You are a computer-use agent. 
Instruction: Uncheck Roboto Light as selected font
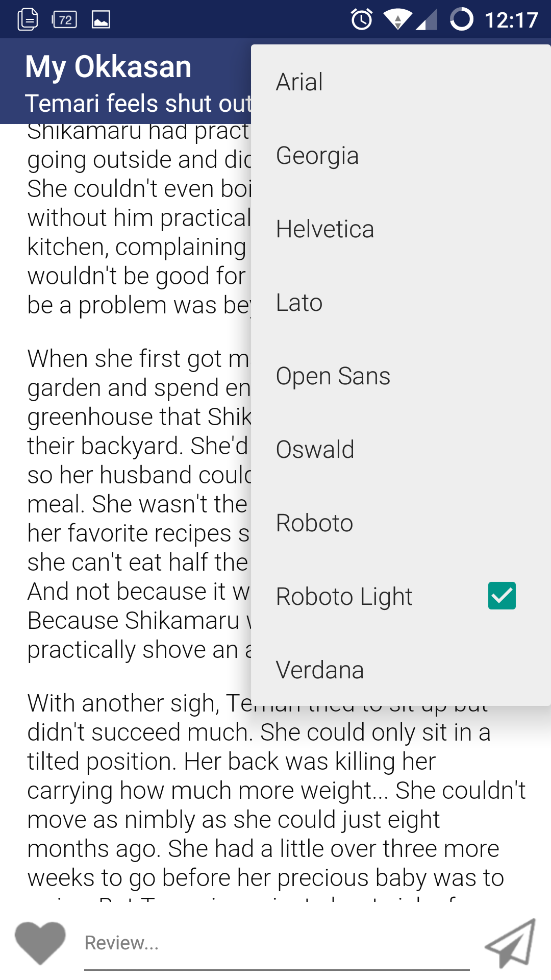point(502,596)
